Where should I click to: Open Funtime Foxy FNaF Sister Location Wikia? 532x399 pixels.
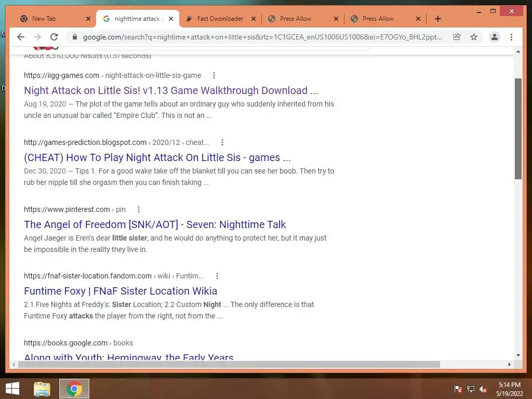pos(121,291)
